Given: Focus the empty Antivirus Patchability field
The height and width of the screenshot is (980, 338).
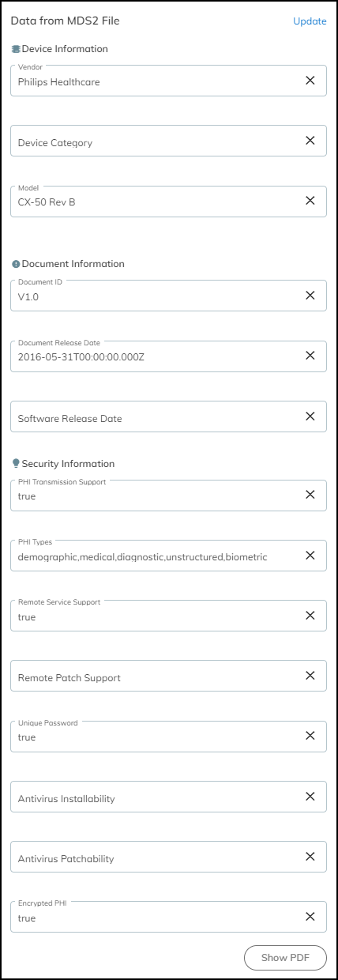Looking at the screenshot, I should pyautogui.click(x=168, y=857).
